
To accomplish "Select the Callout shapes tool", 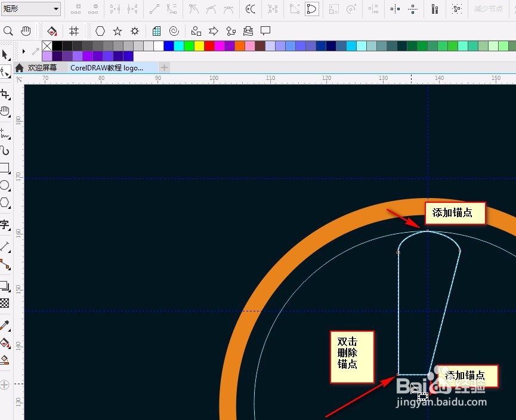I will 265,31.
